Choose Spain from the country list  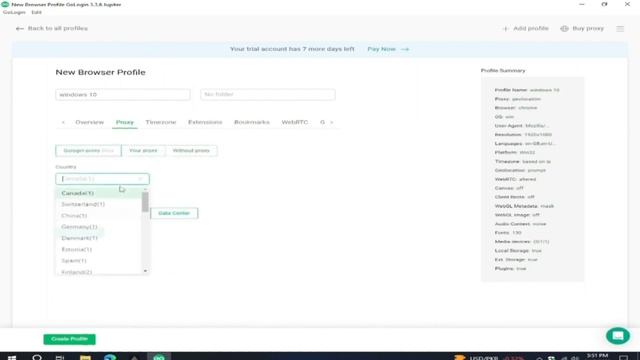point(98,260)
